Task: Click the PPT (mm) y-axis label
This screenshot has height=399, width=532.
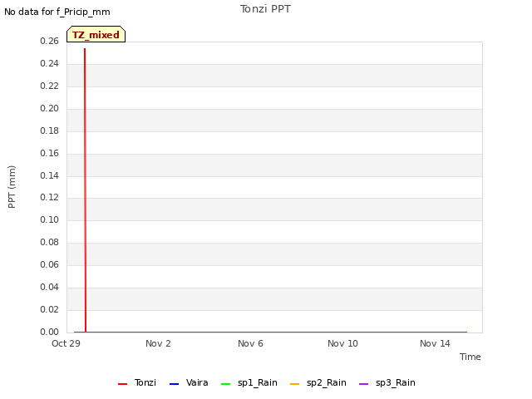Action: [12, 186]
